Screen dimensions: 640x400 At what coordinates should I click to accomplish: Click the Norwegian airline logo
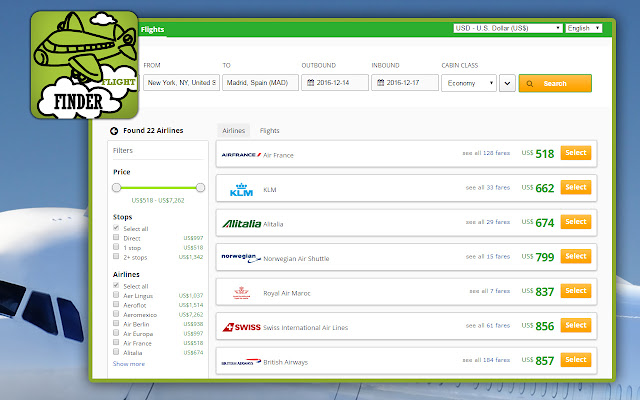click(241, 258)
